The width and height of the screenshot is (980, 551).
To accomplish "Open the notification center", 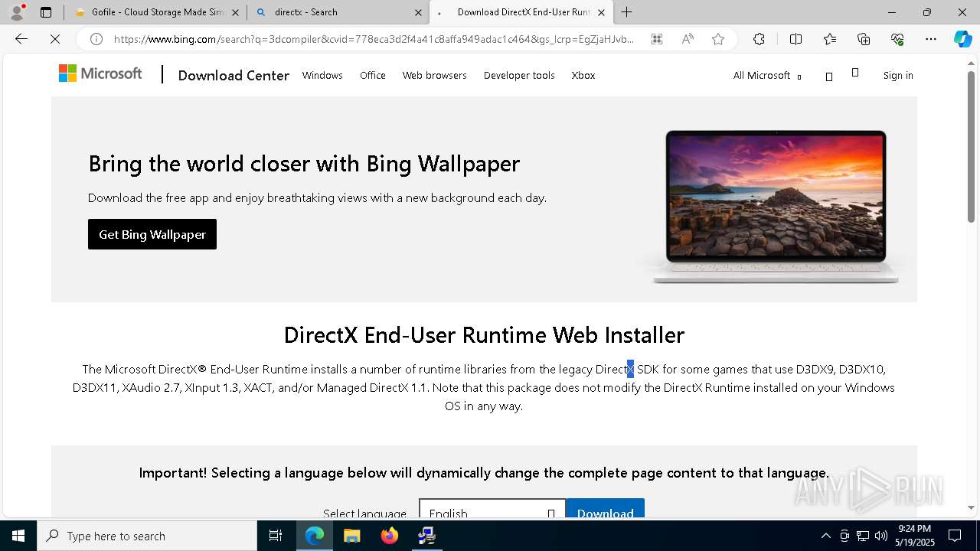I will [x=955, y=536].
